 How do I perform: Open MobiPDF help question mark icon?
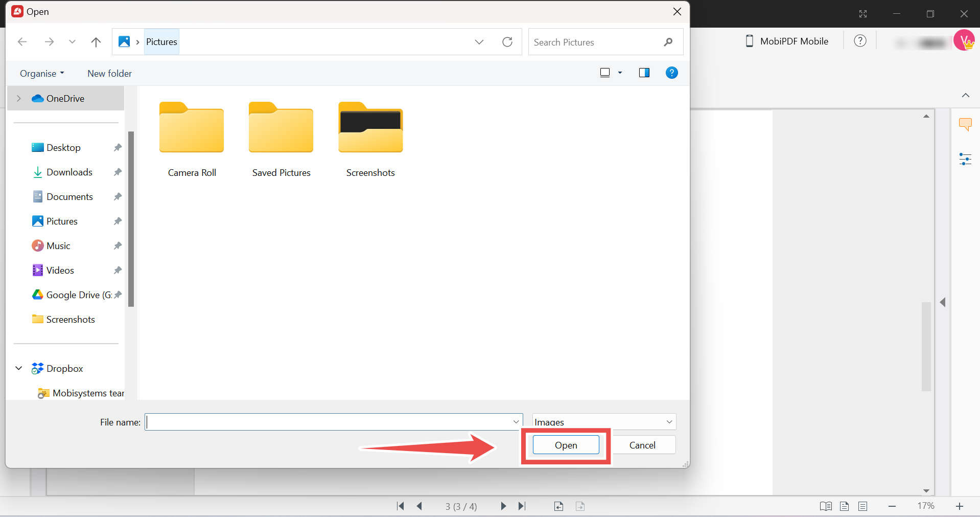pyautogui.click(x=860, y=41)
